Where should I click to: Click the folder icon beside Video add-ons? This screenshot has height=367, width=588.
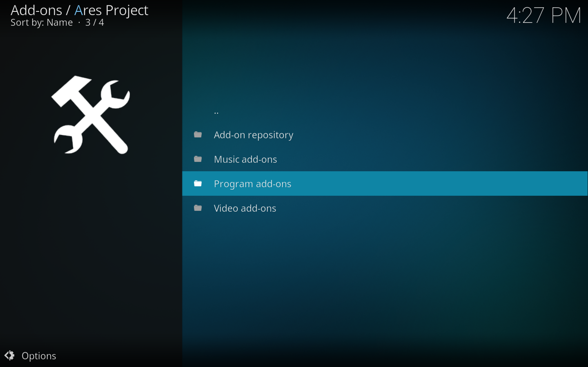198,208
